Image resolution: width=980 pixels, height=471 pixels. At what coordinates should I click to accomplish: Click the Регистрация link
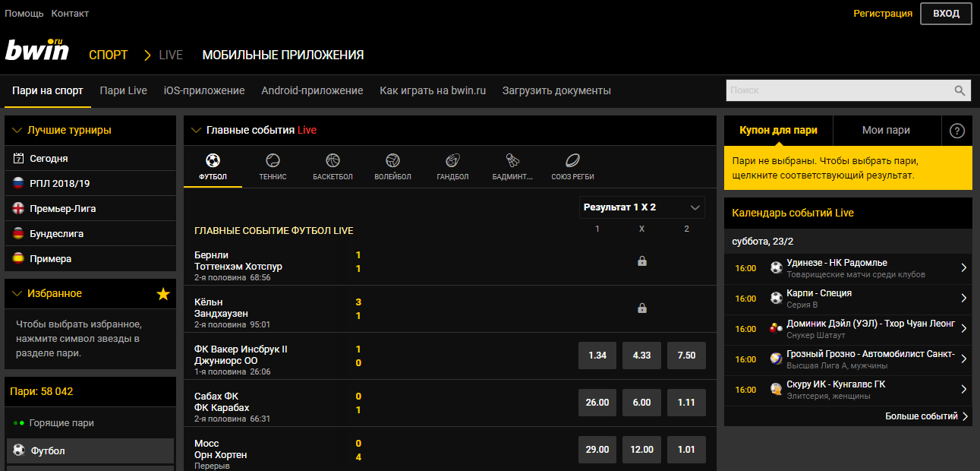coord(883,14)
